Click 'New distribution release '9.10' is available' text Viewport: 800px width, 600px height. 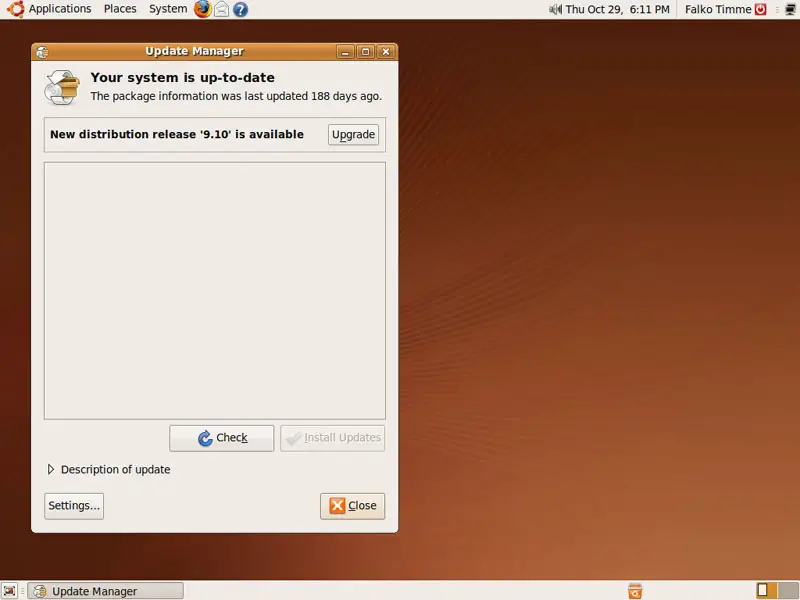tap(177, 134)
